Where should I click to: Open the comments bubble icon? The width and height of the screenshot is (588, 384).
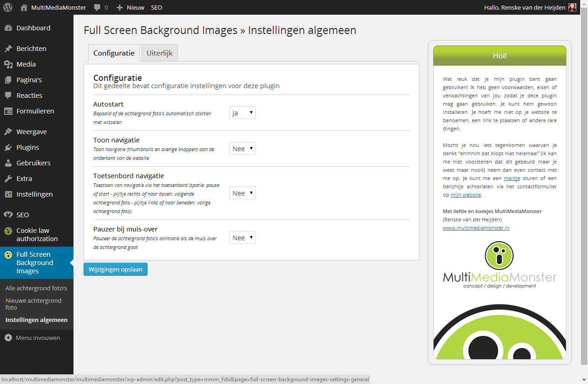coord(97,7)
